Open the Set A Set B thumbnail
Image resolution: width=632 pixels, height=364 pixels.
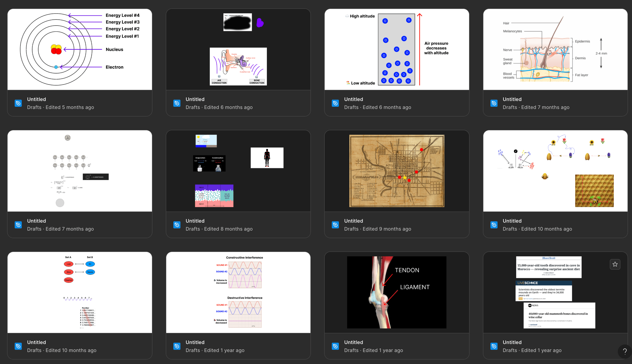click(x=80, y=292)
